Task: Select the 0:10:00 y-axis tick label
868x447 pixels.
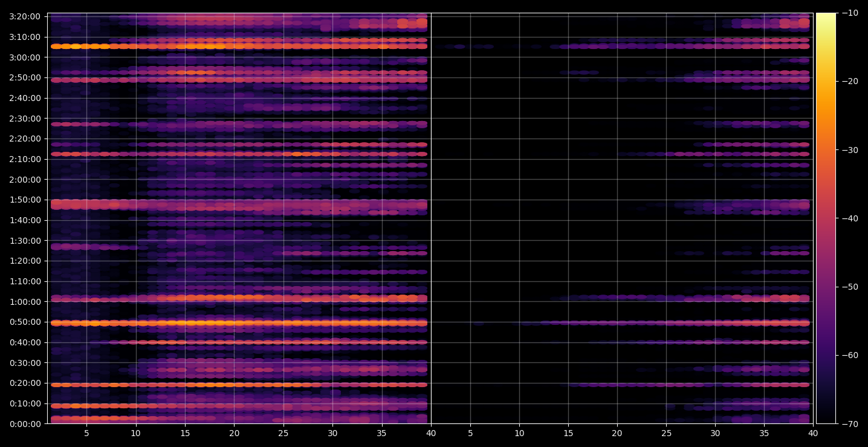Action: click(25, 403)
